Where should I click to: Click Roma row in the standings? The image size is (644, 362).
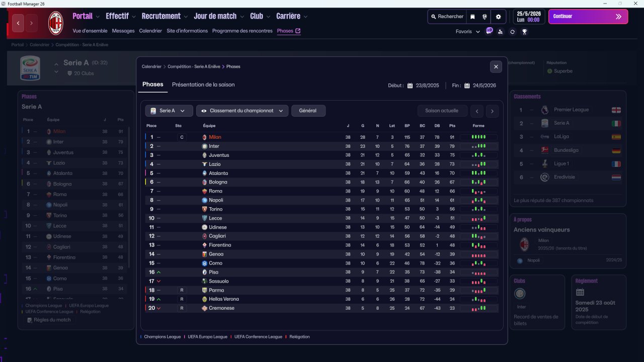coord(322,191)
